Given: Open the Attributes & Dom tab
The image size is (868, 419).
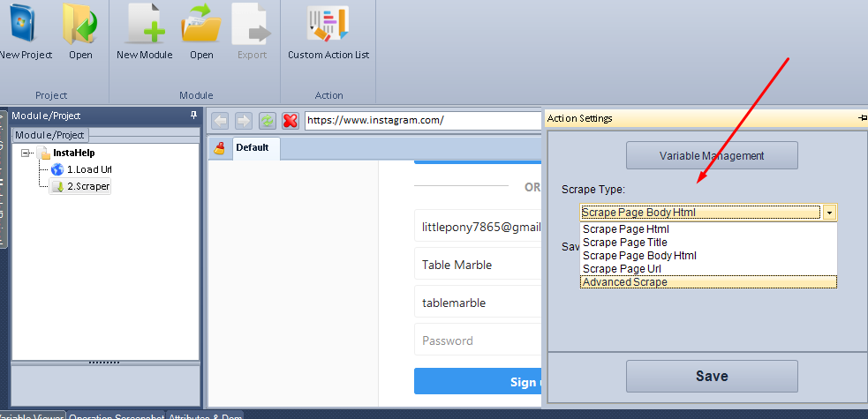Looking at the screenshot, I should (x=205, y=416).
